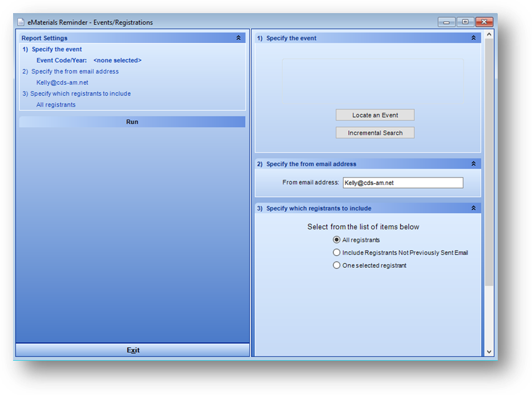
Task: Collapse the registrants to include section
Action: tap(473, 208)
